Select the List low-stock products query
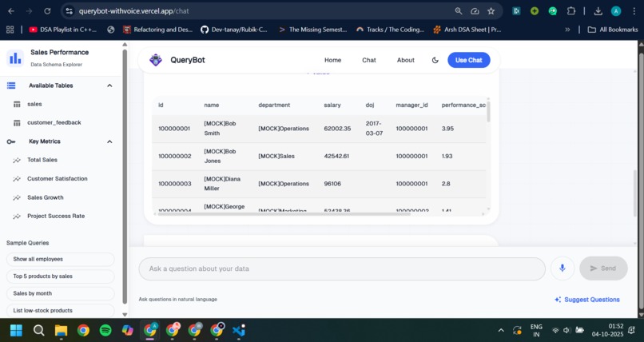This screenshot has width=644, height=342. coord(61,310)
